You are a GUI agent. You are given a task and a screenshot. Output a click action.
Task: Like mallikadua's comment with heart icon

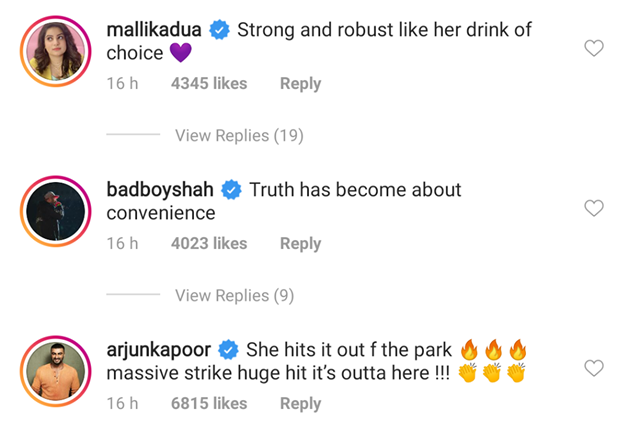(x=594, y=48)
